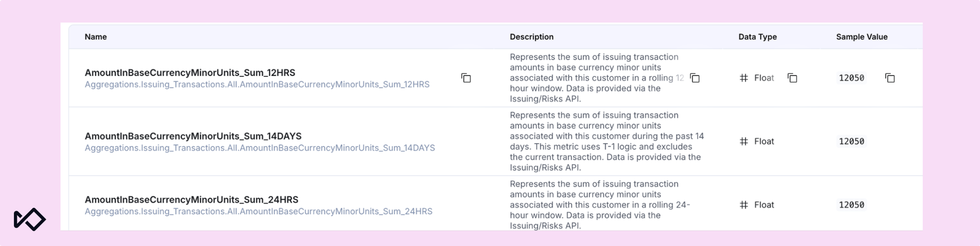Click the hash icon beside Float in the 12HRS row

coord(744,78)
